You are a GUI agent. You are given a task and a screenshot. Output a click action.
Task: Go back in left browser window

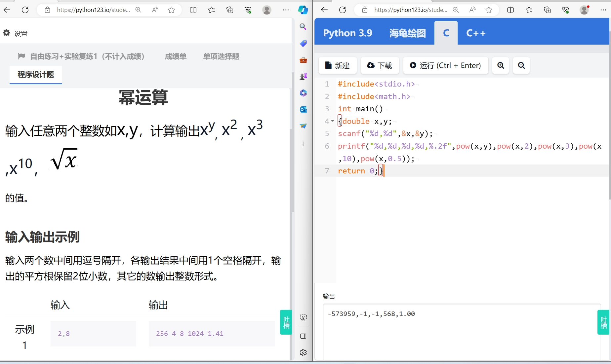point(7,10)
